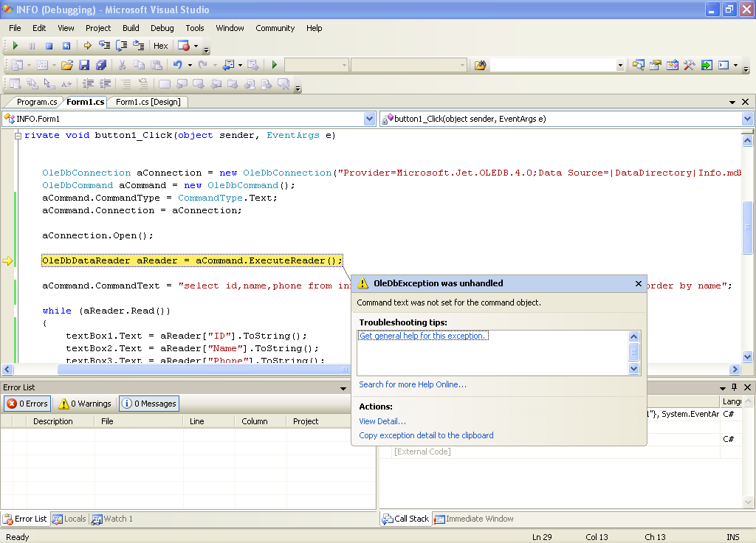Switch to the Locals tab
756x543 pixels.
69,519
